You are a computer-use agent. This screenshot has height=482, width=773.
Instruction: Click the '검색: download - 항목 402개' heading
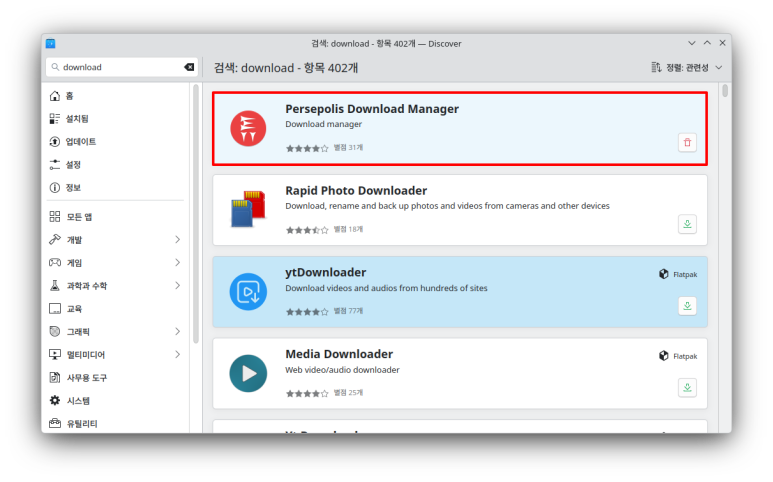286,68
